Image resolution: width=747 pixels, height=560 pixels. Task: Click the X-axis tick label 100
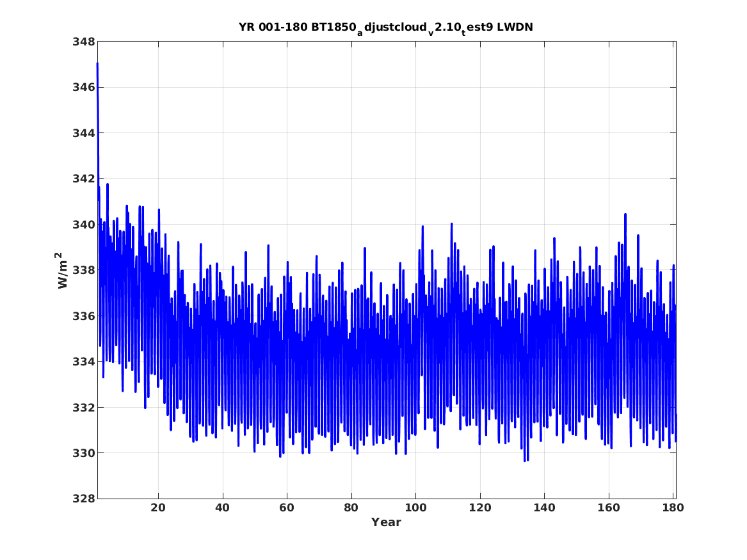click(415, 508)
